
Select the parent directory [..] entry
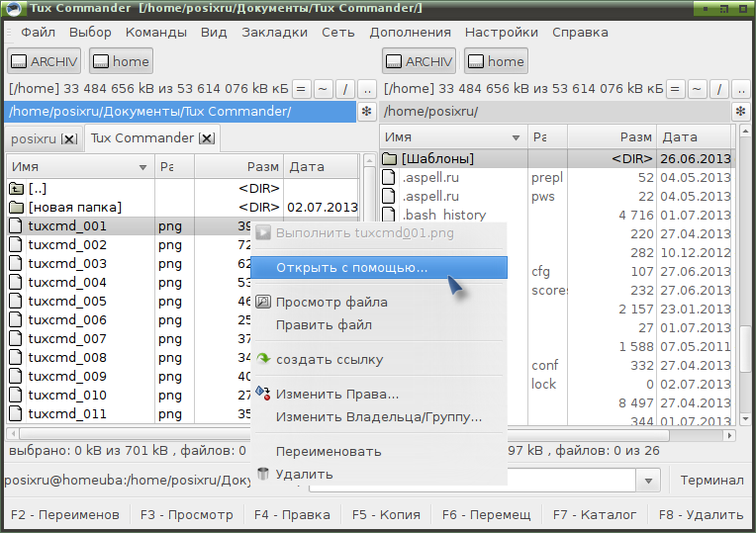pyautogui.click(x=183, y=189)
